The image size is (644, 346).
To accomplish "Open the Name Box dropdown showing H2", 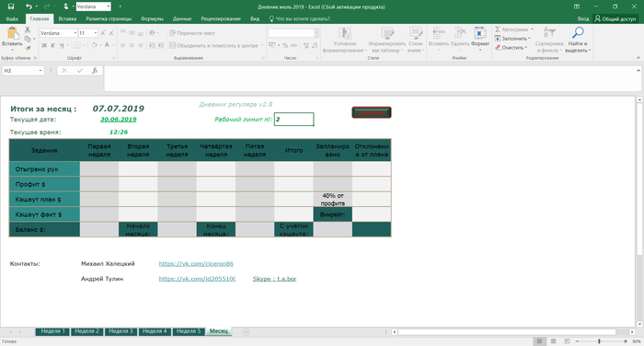I will pyautogui.click(x=40, y=71).
